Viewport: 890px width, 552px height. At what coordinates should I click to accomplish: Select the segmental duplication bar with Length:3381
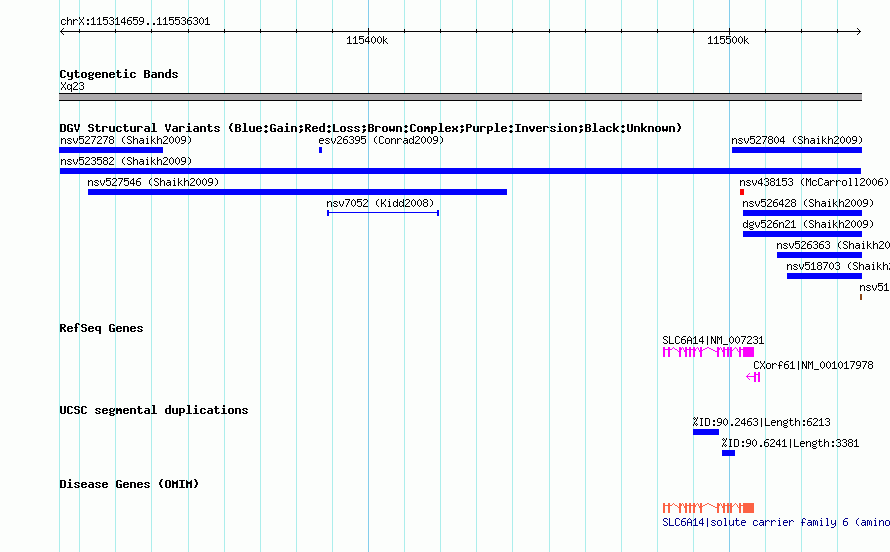click(728, 453)
